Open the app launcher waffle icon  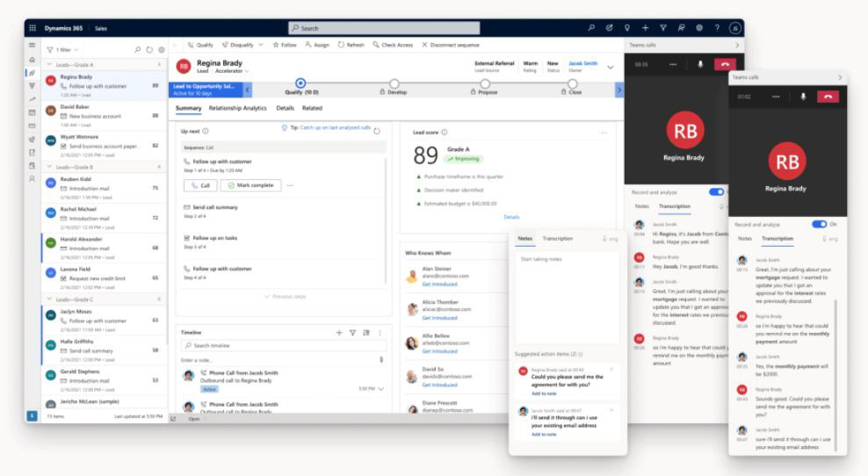click(33, 28)
